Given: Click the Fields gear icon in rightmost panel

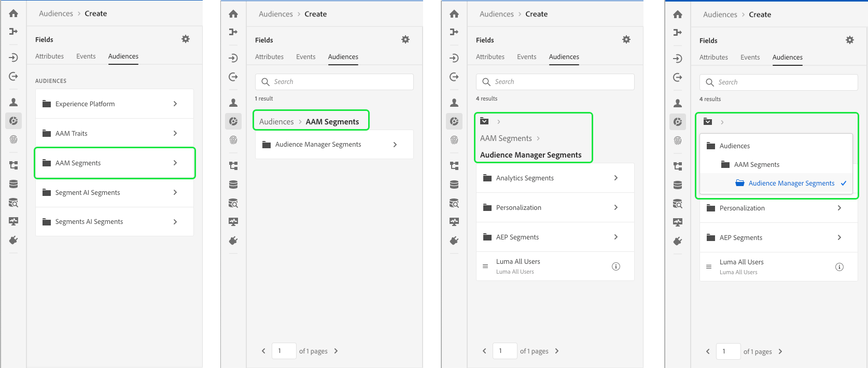Looking at the screenshot, I should coord(850,40).
